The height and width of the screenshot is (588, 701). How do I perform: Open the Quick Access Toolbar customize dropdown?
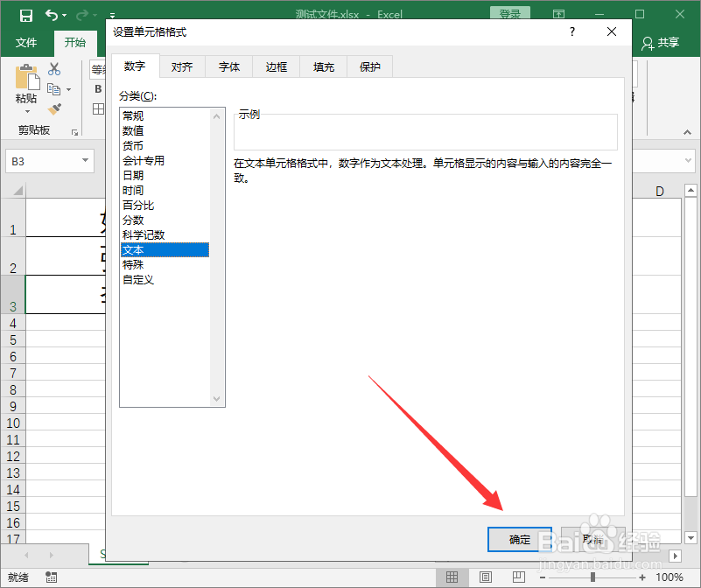(111, 16)
